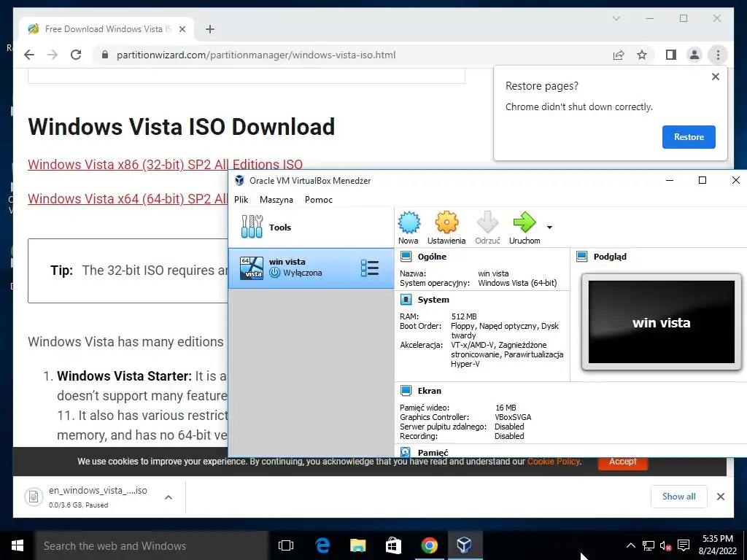Toggle Chrome side panel icon

(671, 55)
